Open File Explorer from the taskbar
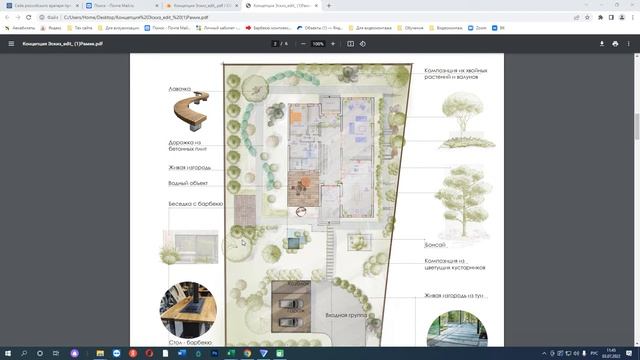The width and height of the screenshot is (640, 360). pos(100,353)
